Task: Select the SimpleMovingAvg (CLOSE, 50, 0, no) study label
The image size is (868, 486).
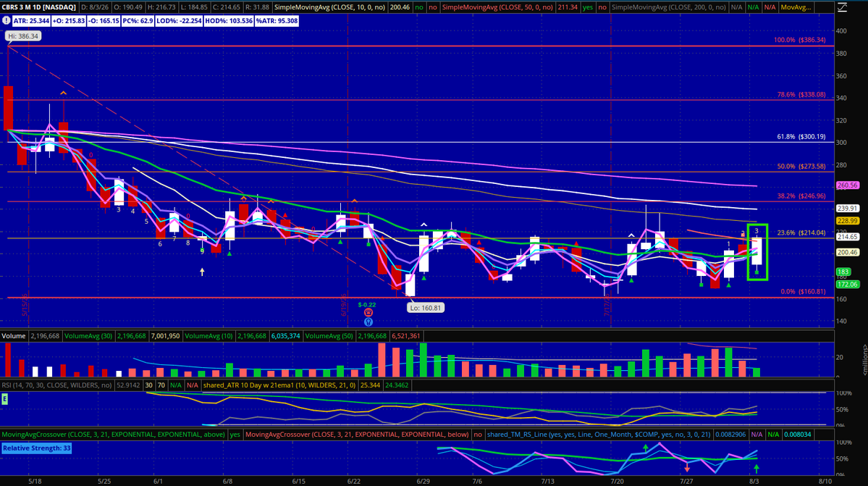Action: point(497,7)
